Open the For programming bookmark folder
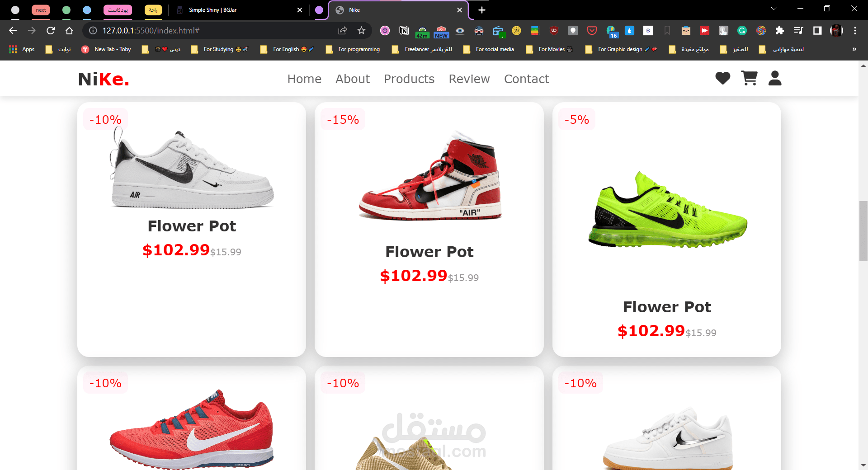Screen dimensions: 868x470 point(353,49)
